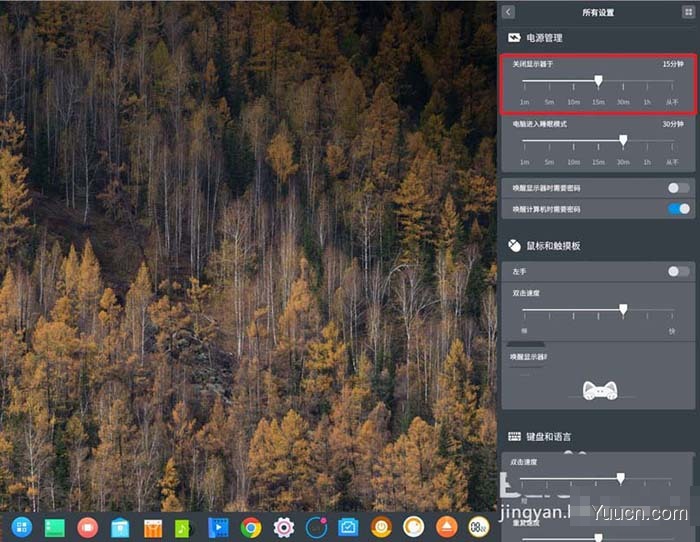The width and height of the screenshot is (700, 542).
Task: Select the 电源管理 section heading
Action: [544, 38]
